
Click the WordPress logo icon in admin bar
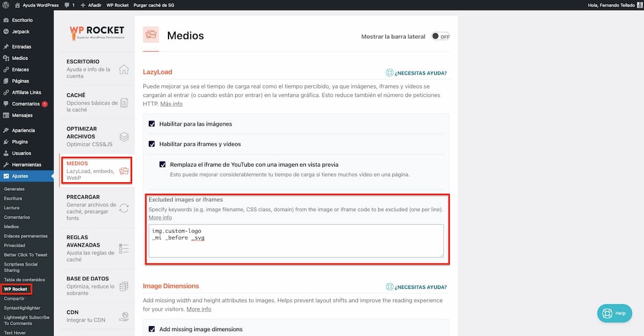5,5
